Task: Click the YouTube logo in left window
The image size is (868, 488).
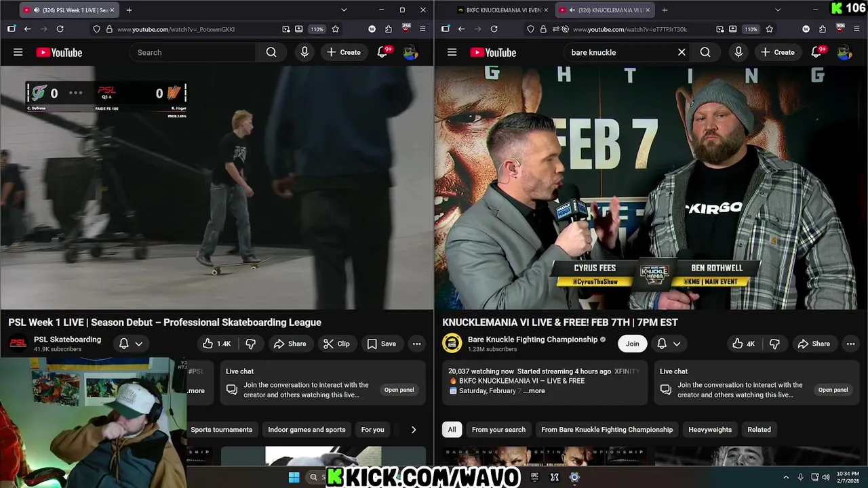Action: point(59,52)
